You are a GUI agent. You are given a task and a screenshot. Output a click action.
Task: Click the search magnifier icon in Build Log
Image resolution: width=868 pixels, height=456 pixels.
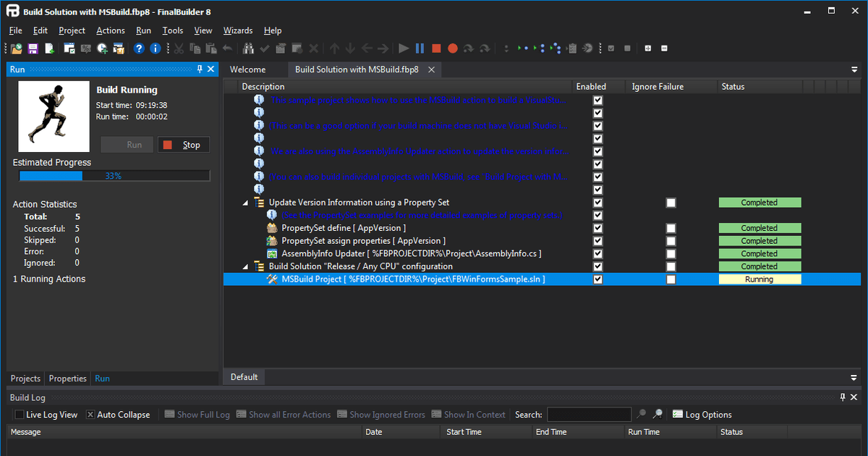(x=641, y=414)
